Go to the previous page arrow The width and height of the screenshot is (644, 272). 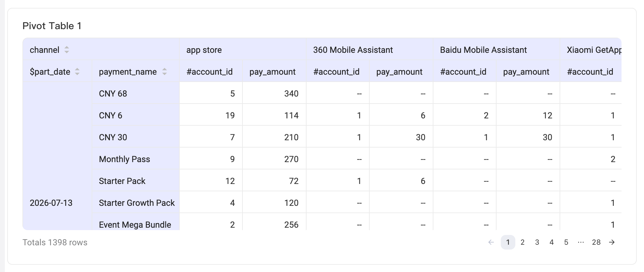491,242
